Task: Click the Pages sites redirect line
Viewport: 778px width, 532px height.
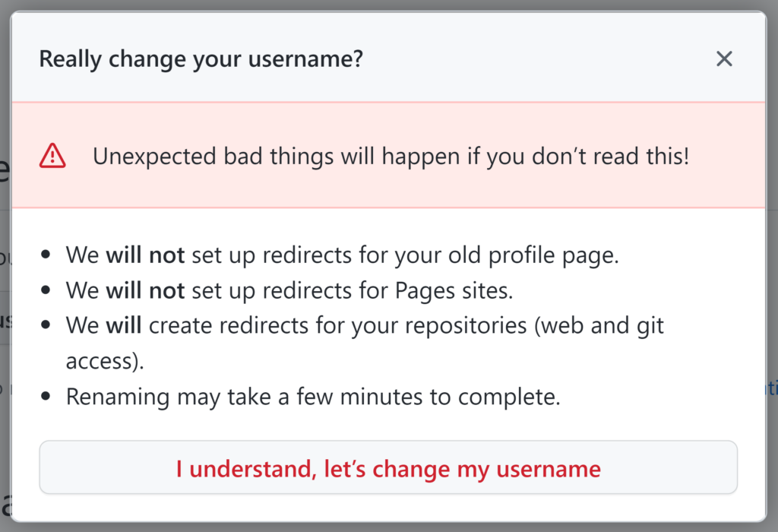Action: click(289, 290)
